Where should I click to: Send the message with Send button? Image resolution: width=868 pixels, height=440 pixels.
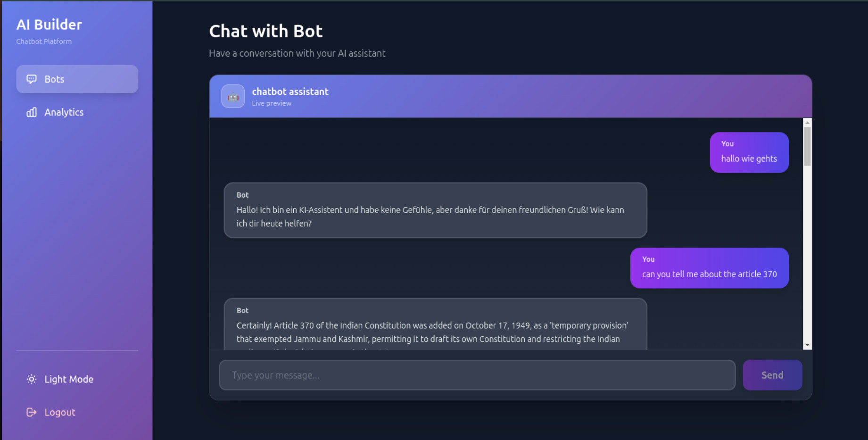point(772,375)
